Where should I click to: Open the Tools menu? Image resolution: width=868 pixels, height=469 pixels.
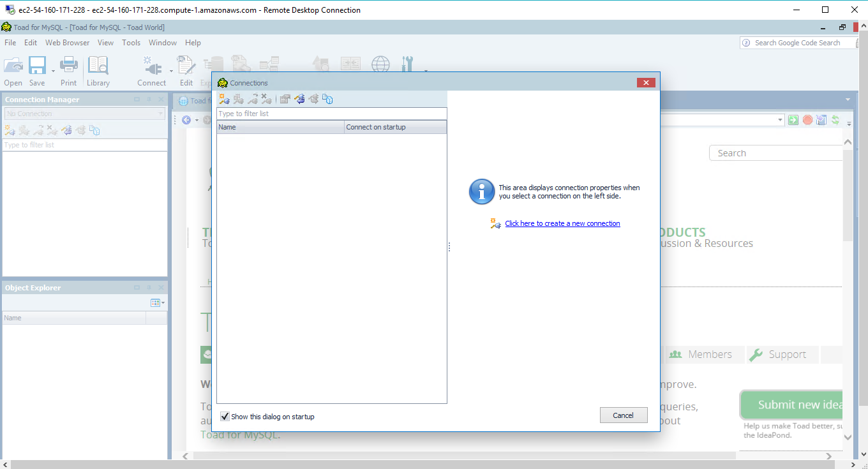tap(131, 43)
